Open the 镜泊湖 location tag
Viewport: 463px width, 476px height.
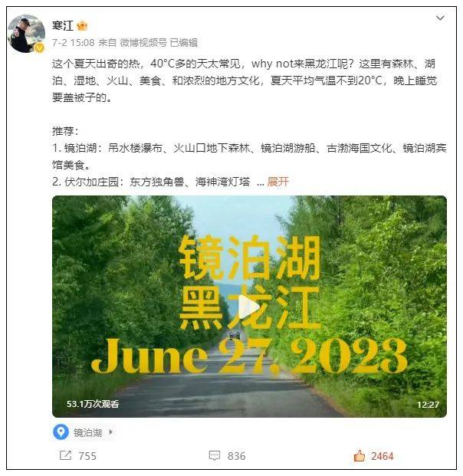point(87,432)
